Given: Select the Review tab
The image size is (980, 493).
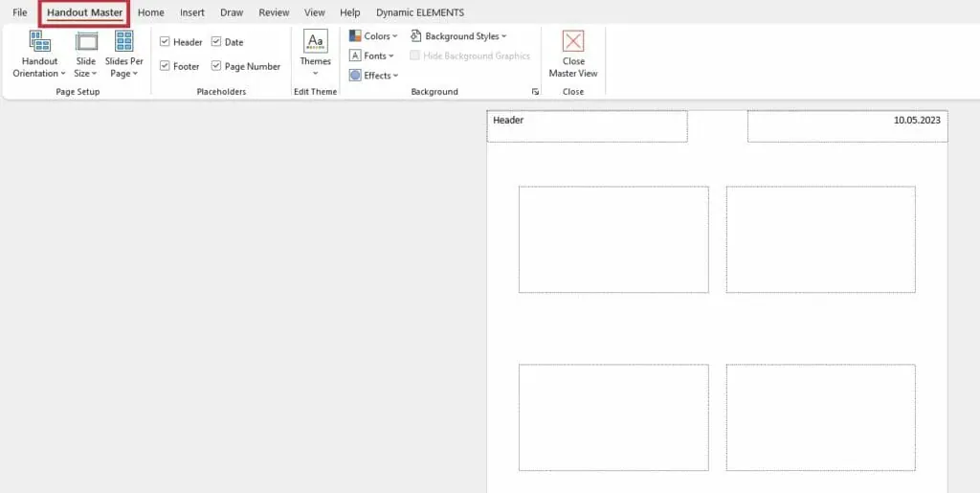Looking at the screenshot, I should pos(274,12).
